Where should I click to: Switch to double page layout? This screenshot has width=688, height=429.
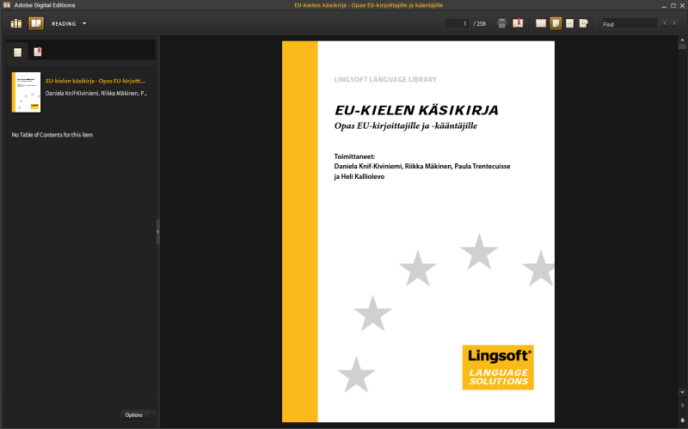coord(541,23)
